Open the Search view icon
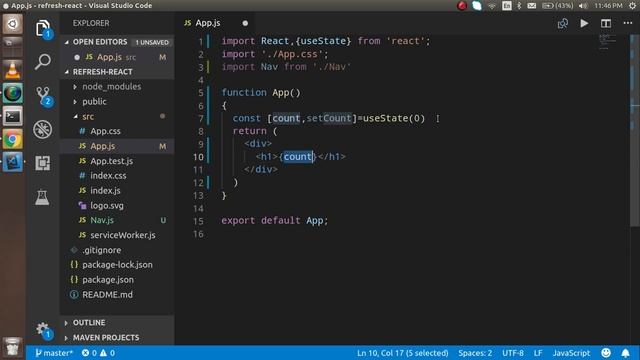Image resolution: width=640 pixels, height=360 pixels. [42, 62]
